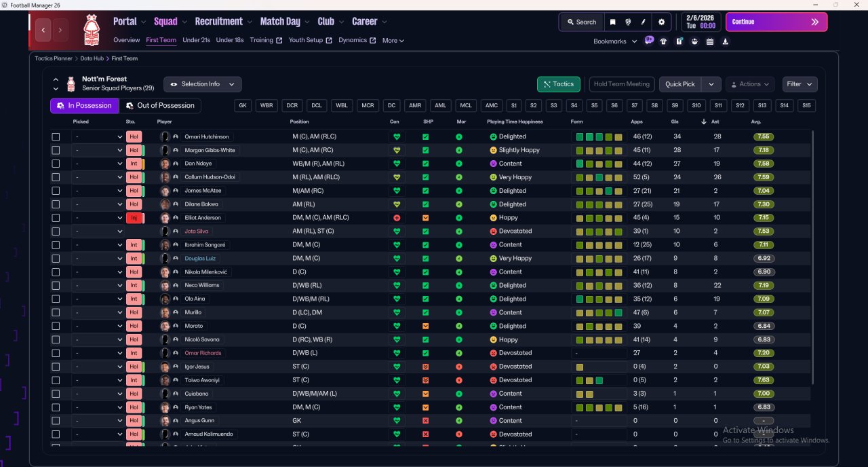Expand the Selection Info dropdown
The height and width of the screenshot is (467, 868).
[202, 84]
